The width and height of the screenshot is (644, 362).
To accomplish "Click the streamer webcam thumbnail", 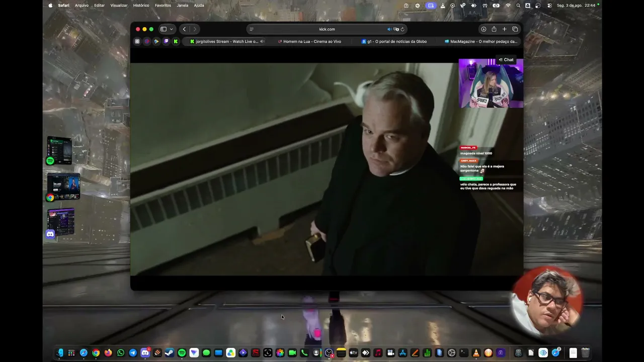I will coord(491,83).
